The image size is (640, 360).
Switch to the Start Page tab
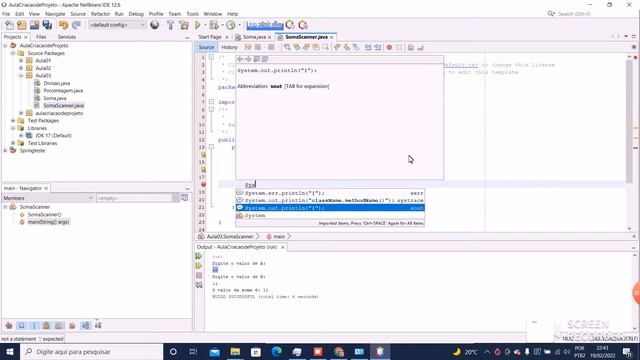tap(210, 37)
